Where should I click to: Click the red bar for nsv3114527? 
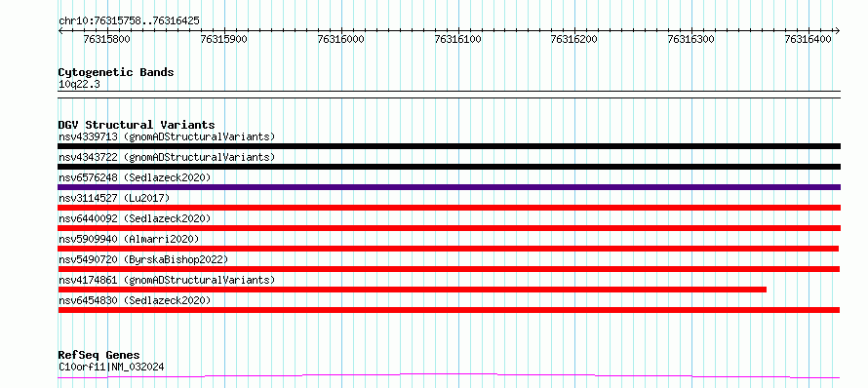point(449,208)
